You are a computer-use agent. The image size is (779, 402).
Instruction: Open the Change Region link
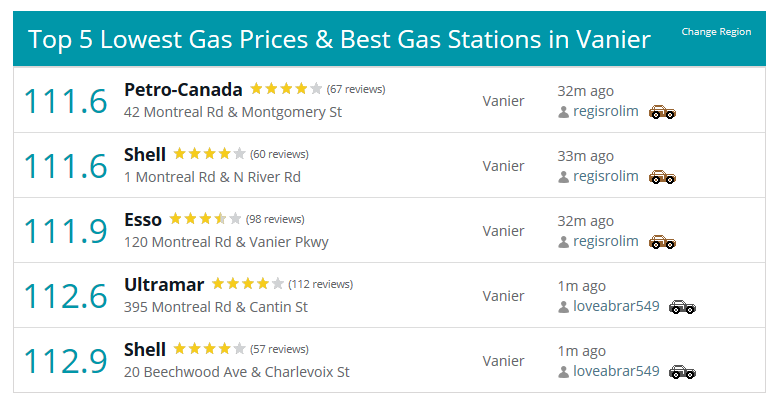click(716, 32)
